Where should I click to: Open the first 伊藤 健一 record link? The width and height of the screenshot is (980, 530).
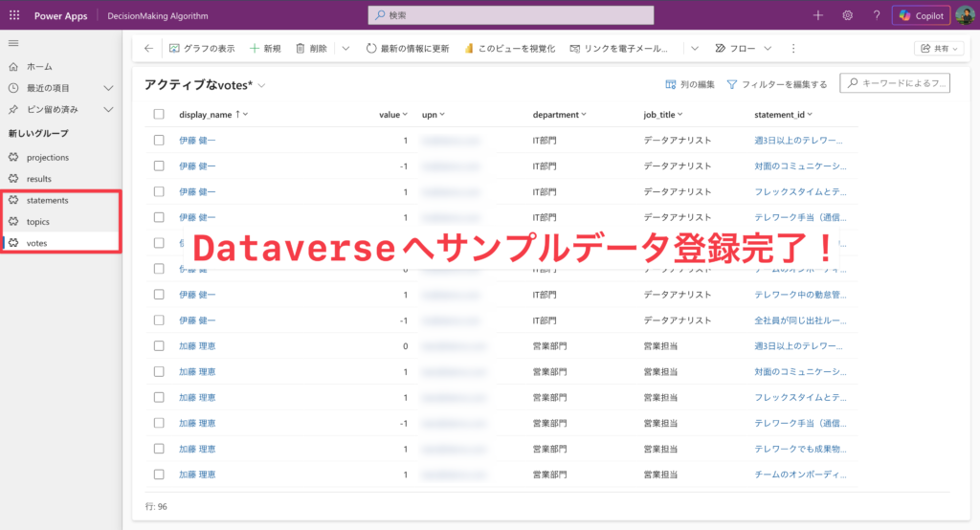click(197, 141)
